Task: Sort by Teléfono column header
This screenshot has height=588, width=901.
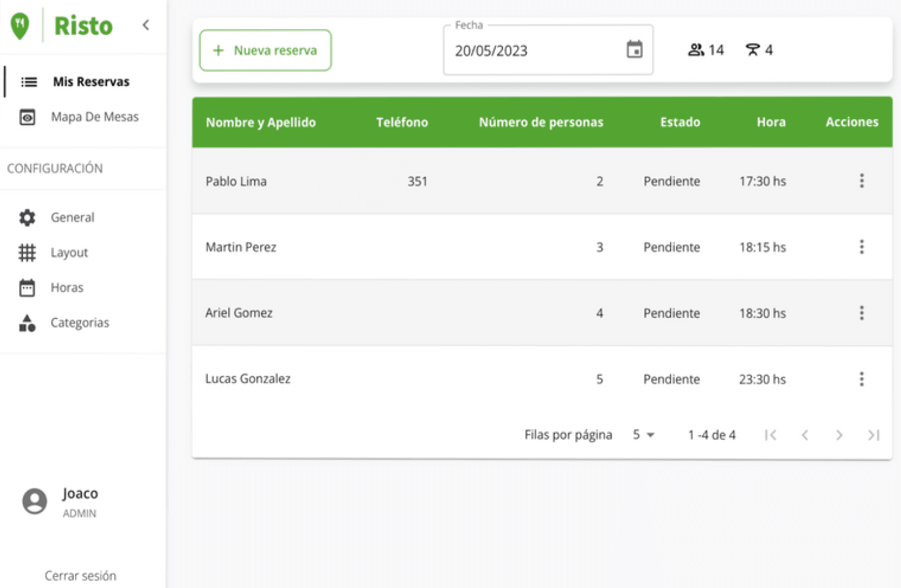Action: click(x=402, y=122)
